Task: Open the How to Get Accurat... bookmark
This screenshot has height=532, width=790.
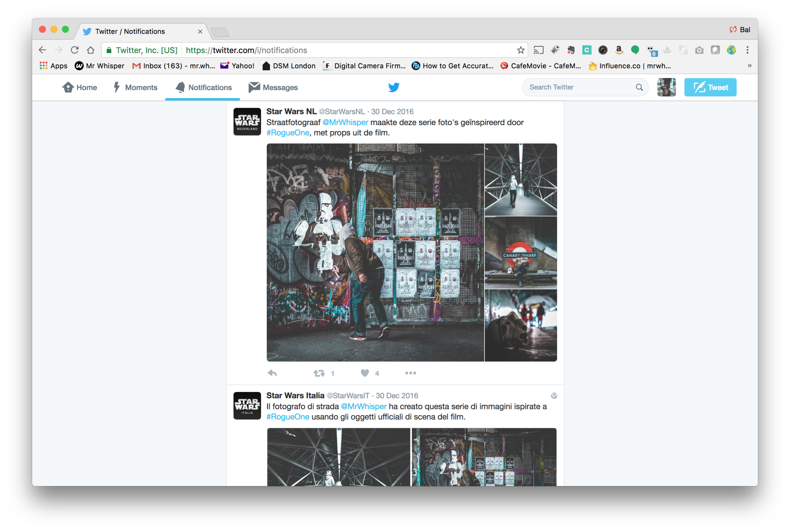Action: tap(453, 66)
